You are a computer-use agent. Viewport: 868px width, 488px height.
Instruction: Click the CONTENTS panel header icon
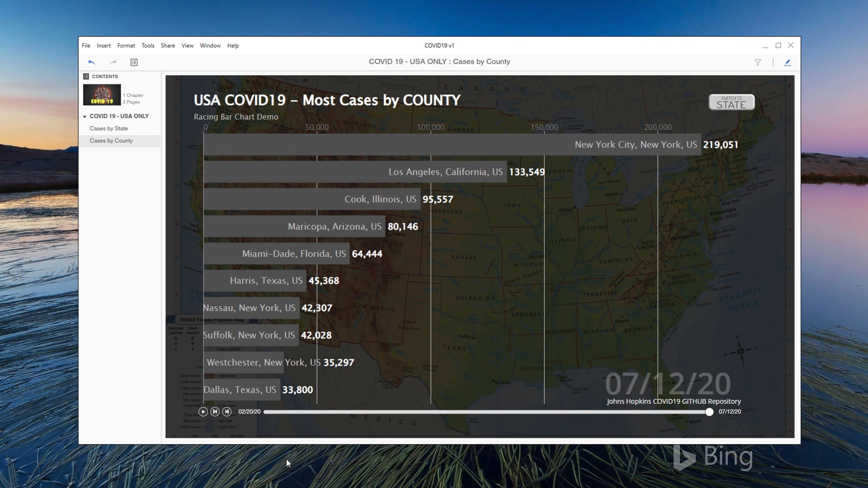(86, 76)
